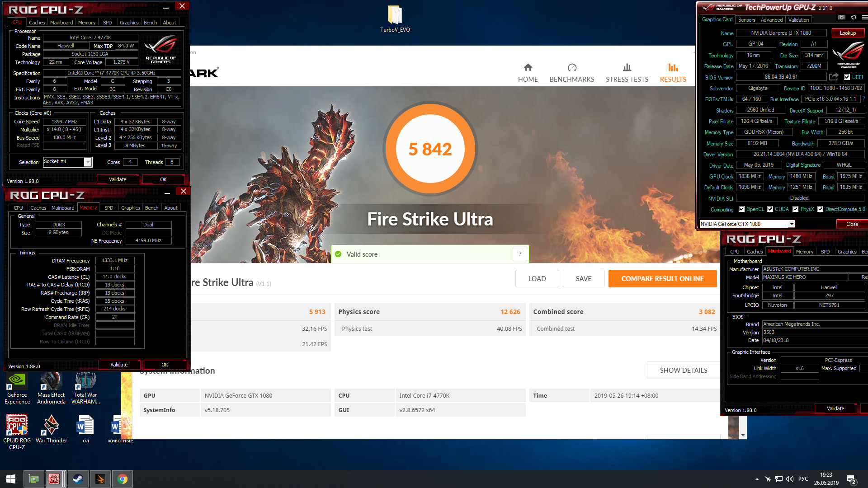
Task: Open Mass Effect Andromeda shortcut
Action: point(51,388)
